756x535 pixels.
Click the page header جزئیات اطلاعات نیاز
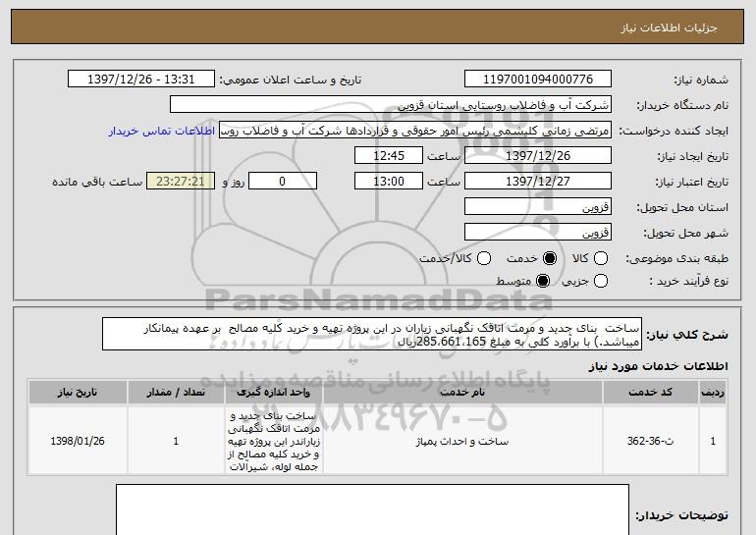tap(670, 27)
